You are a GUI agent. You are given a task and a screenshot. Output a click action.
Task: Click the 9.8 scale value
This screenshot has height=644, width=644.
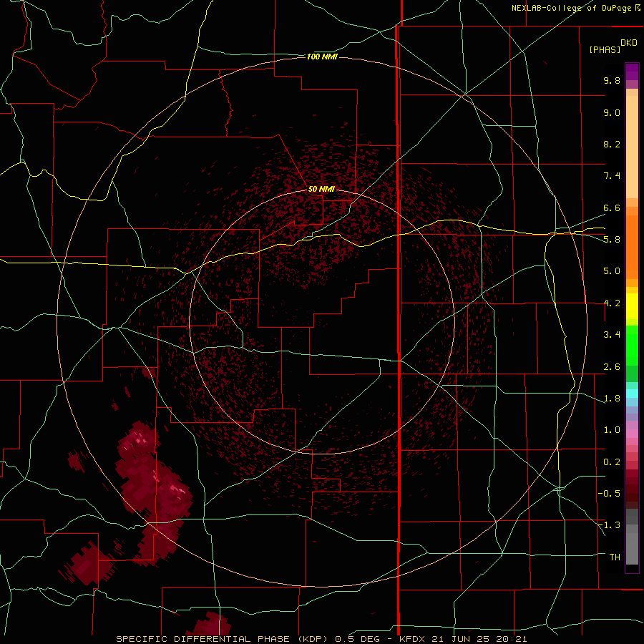pos(612,80)
